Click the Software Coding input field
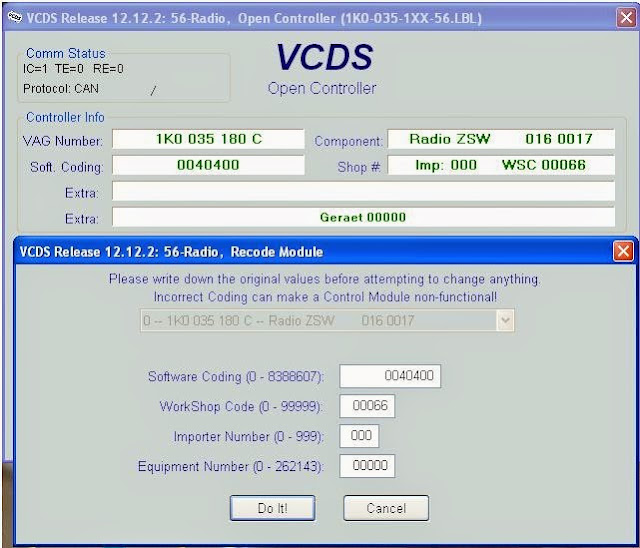The height and width of the screenshot is (548, 640). pyautogui.click(x=390, y=376)
